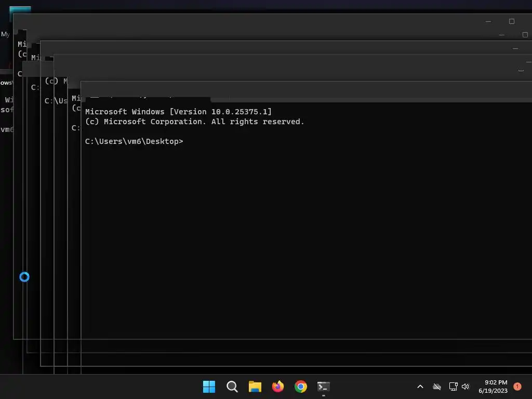This screenshot has height=399, width=532.
Task: Open the Windows Start menu
Action: 209,387
